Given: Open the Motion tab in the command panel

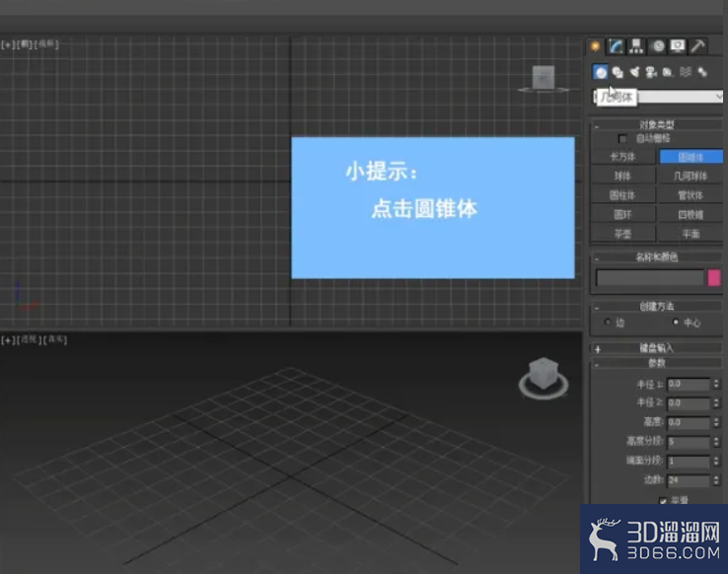Looking at the screenshot, I should click(x=658, y=46).
